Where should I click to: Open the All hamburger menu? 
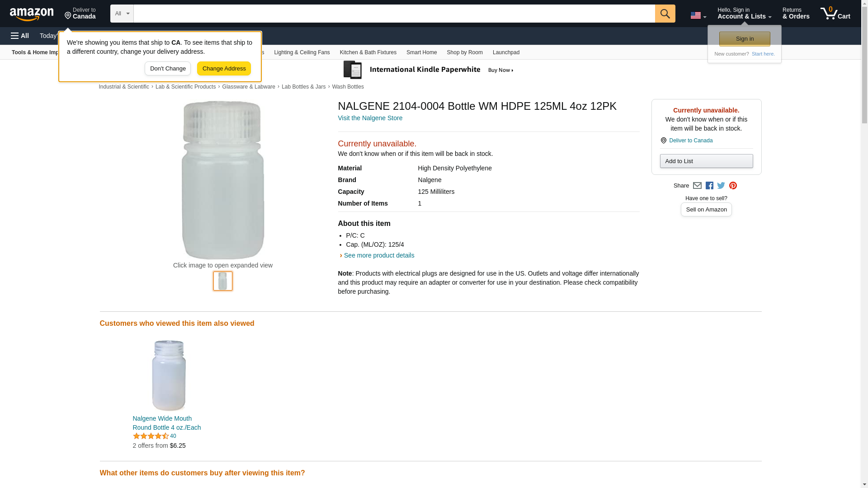point(20,36)
